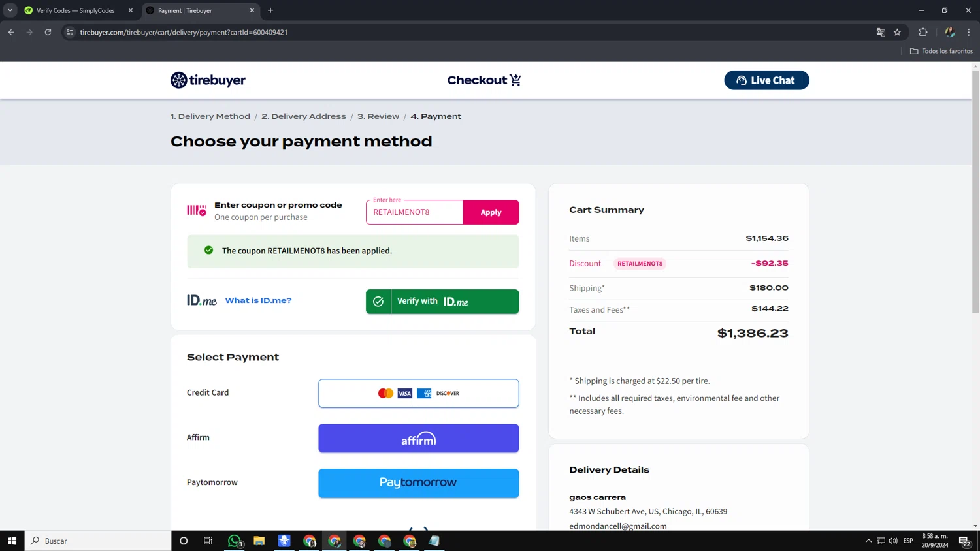Viewport: 980px width, 551px height.
Task: Open Chrome profile avatar
Action: coord(950,32)
